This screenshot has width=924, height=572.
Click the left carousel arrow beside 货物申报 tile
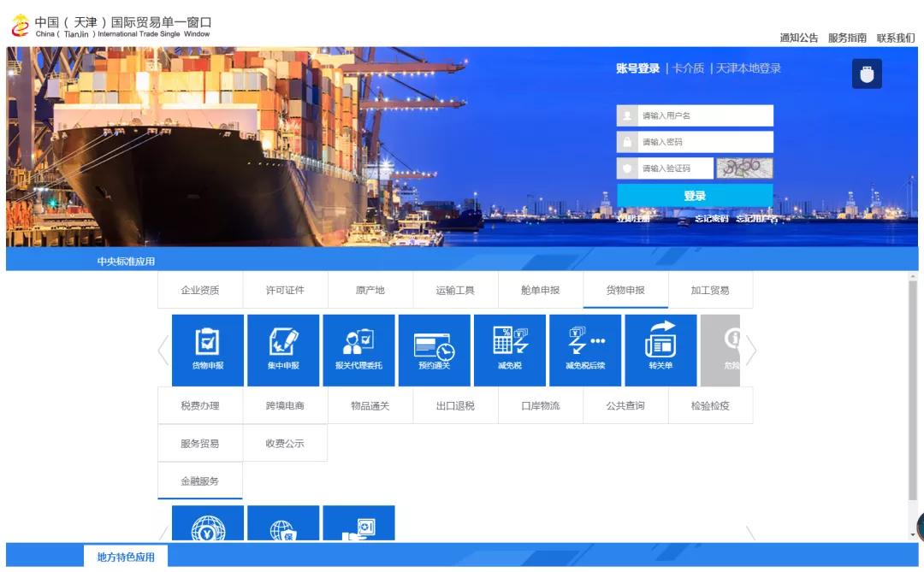click(x=163, y=351)
